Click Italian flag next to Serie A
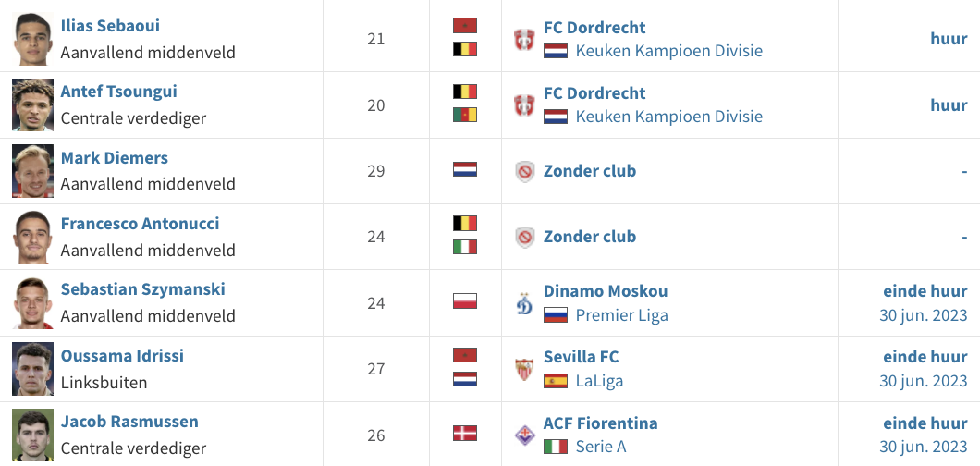Image resolution: width=980 pixels, height=466 pixels. [556, 448]
